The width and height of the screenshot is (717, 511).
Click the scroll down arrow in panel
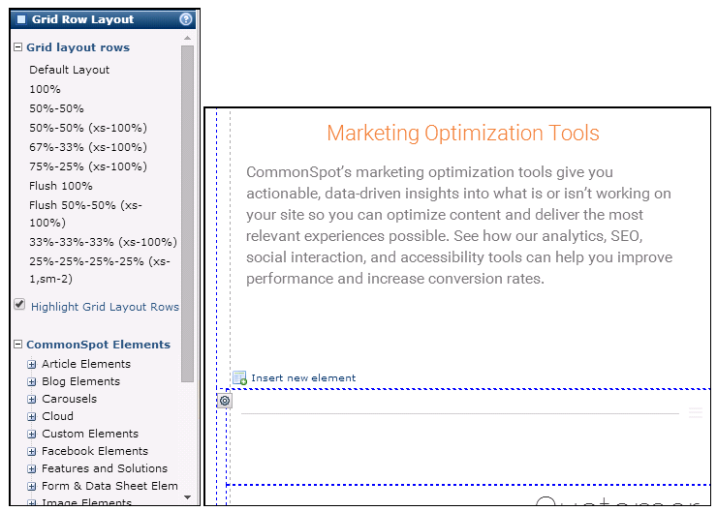point(187,497)
